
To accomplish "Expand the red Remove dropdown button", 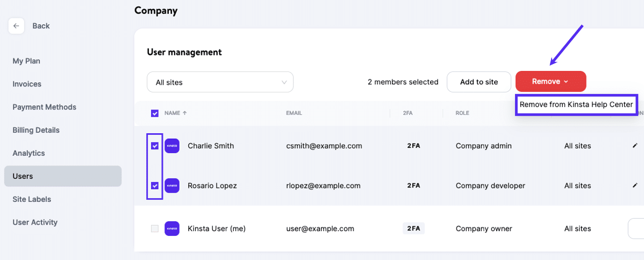I will pyautogui.click(x=550, y=82).
